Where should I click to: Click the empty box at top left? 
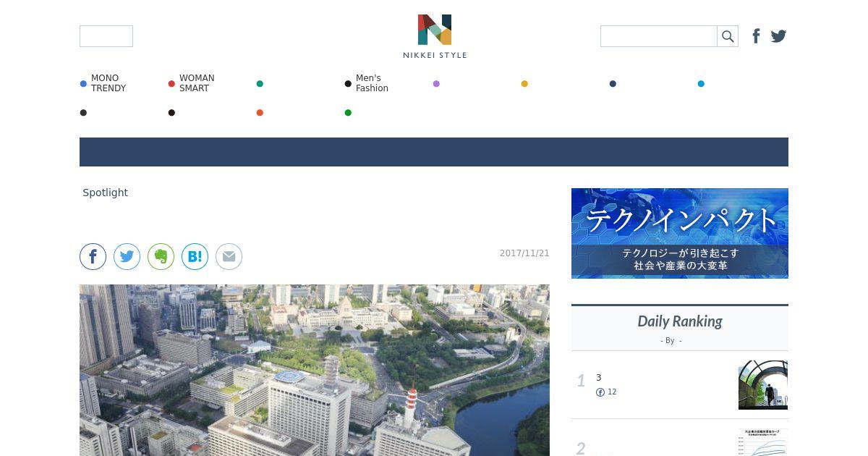click(x=106, y=36)
